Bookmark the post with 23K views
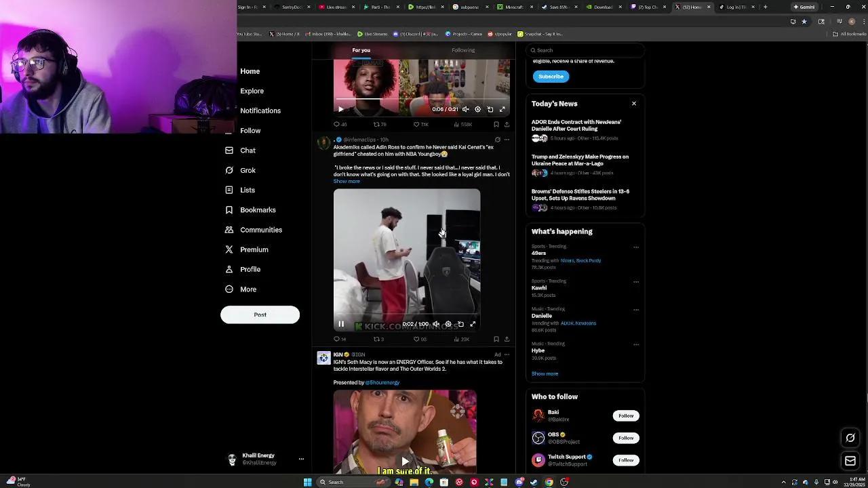The image size is (868, 488). [x=496, y=339]
